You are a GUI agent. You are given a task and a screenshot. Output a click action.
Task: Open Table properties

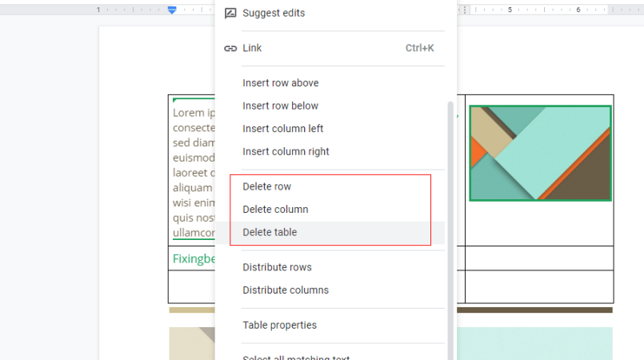pyautogui.click(x=279, y=326)
